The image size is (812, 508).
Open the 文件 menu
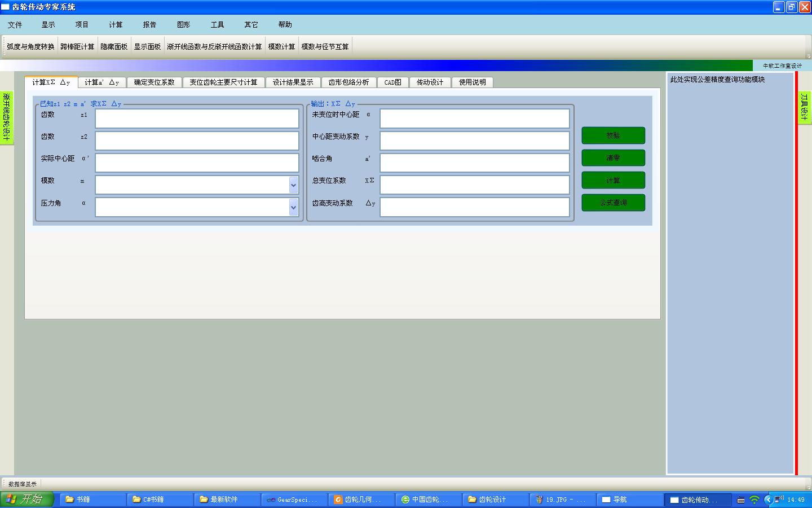(15, 25)
